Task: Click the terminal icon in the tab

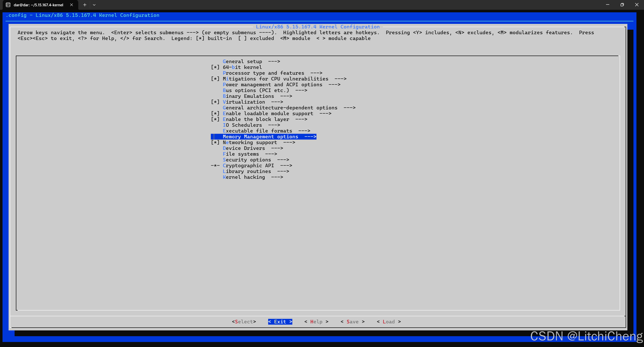Action: point(8,5)
